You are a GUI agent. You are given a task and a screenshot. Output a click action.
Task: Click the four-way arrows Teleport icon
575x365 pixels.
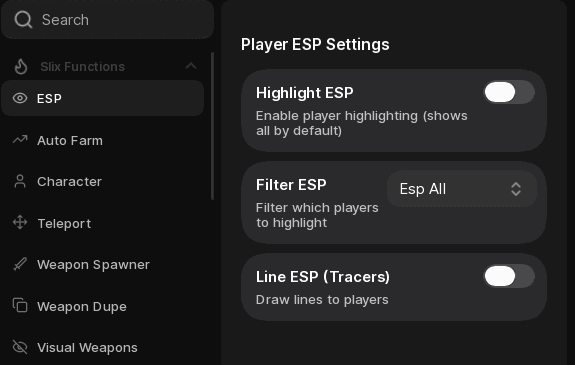tap(20, 222)
